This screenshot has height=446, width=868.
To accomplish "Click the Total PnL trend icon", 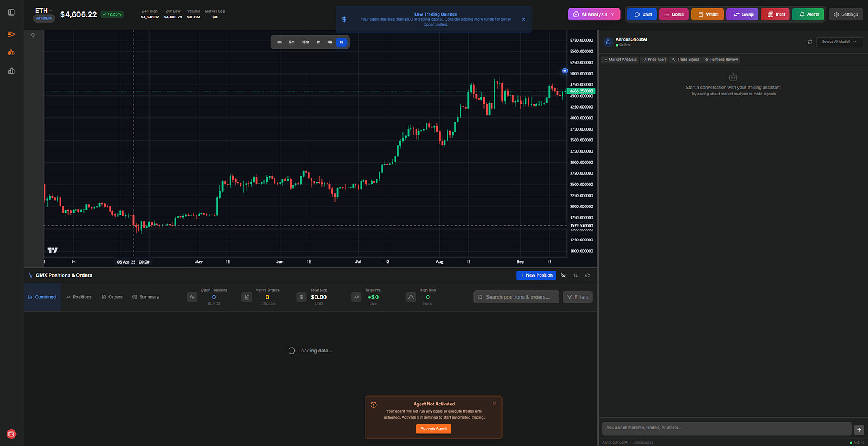I will pos(356,297).
